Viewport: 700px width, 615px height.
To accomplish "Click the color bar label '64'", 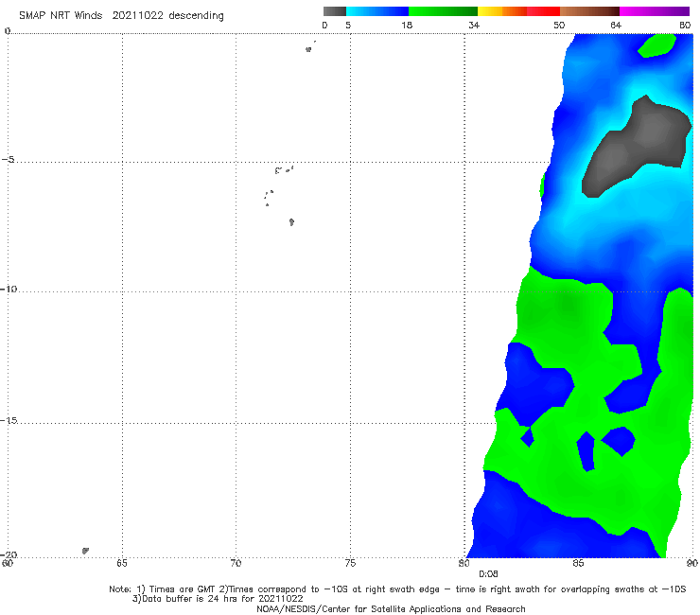I will point(616,25).
